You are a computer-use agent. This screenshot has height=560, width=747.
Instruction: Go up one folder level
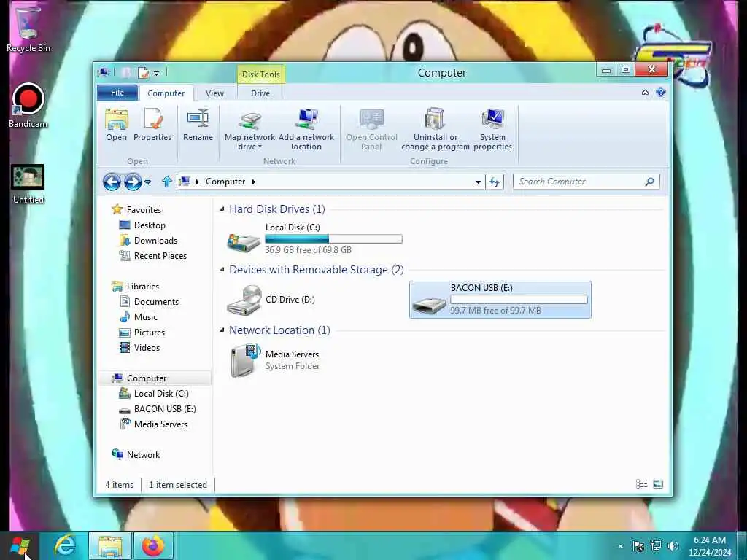coord(167,182)
